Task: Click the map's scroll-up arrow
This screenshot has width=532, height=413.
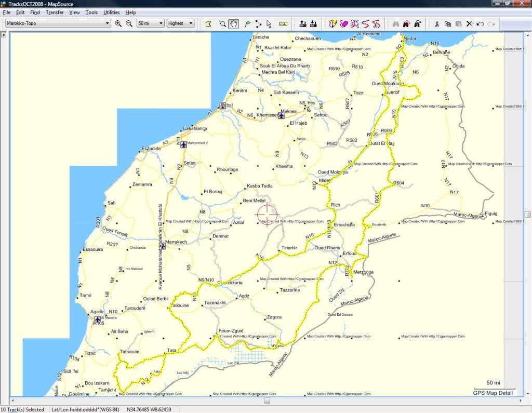Action: pyautogui.click(x=528, y=35)
